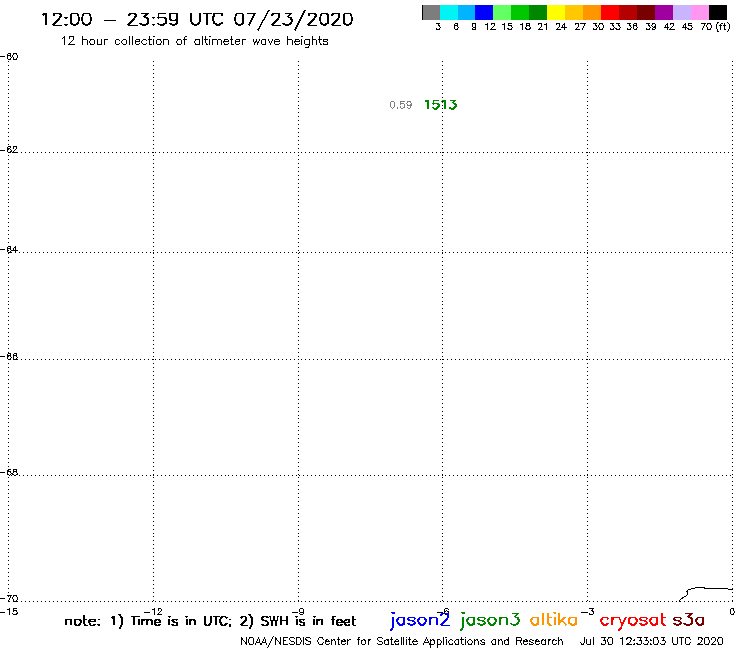Click the "2) SWH is in feet" note
740x650 pixels.
pyautogui.click(x=298, y=621)
